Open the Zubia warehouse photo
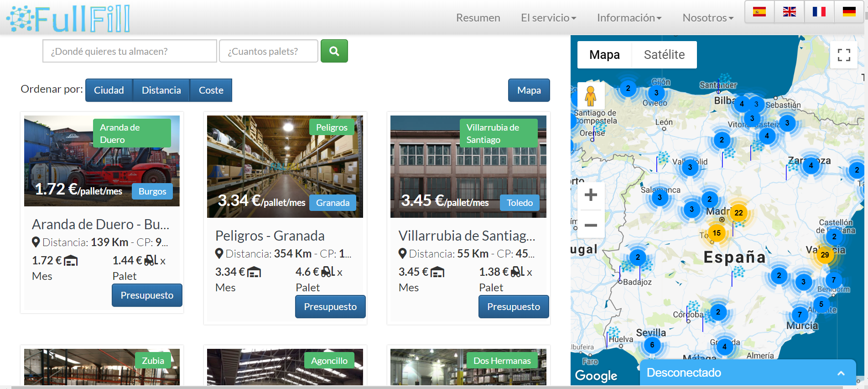 point(102,367)
